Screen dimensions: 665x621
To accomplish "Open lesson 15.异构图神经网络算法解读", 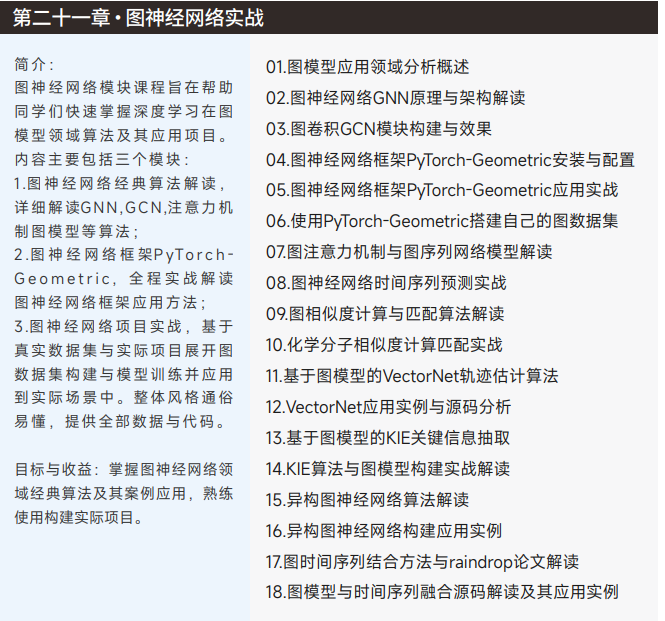I will coord(367,500).
